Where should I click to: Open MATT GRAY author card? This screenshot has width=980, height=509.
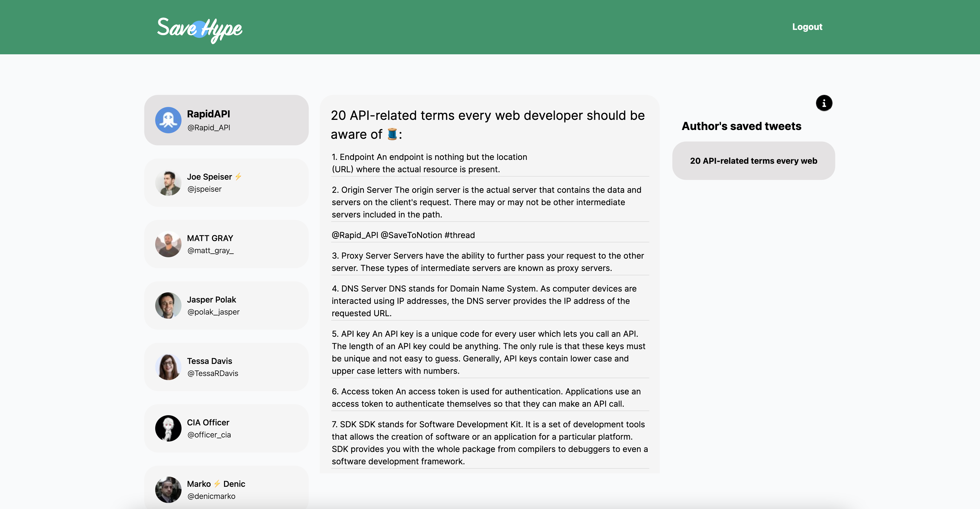226,244
